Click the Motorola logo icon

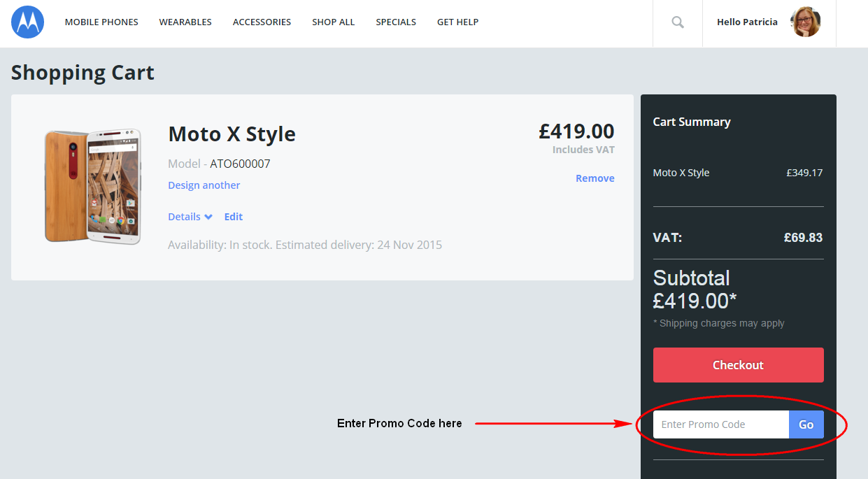coord(28,22)
